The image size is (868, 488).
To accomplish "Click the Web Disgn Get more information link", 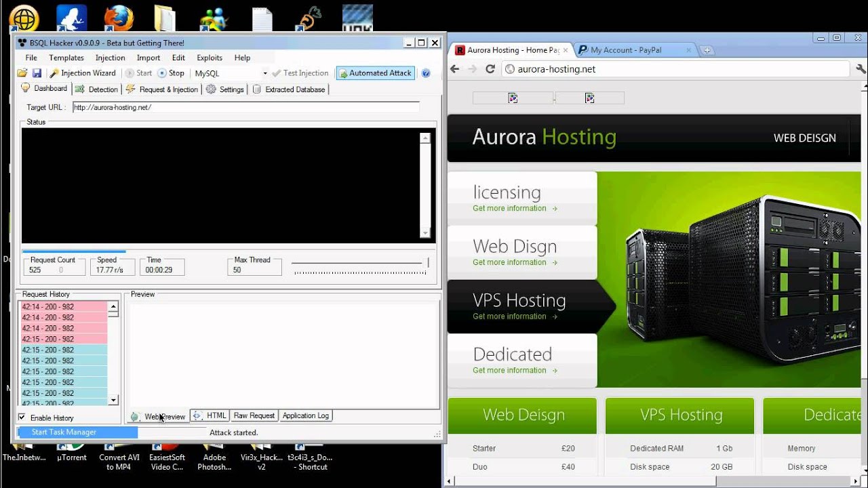I will (515, 263).
